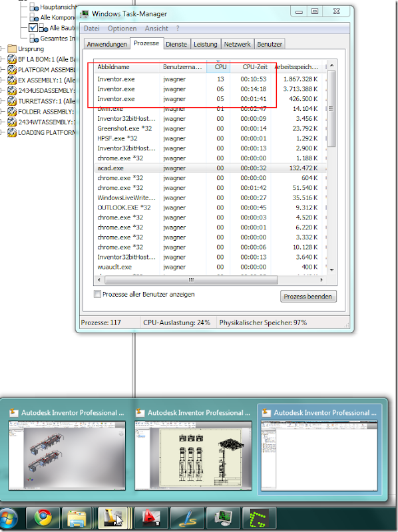
Task: Toggle the Alle Bauteile checkbox in browser tree
Action: click(x=33, y=28)
